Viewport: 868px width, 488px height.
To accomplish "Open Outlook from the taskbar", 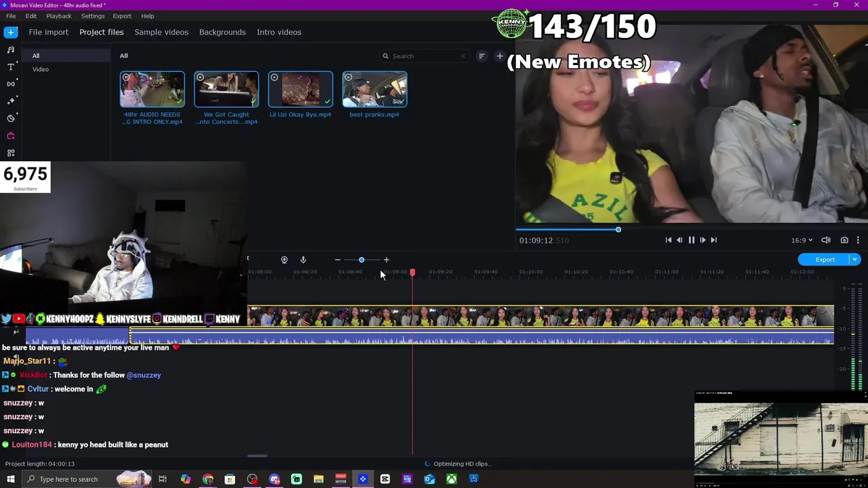I will [429, 479].
